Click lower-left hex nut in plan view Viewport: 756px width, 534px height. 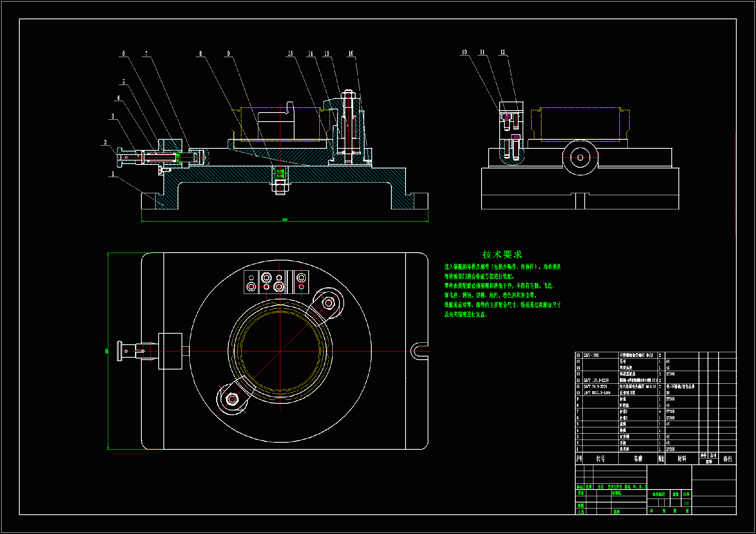232,399
